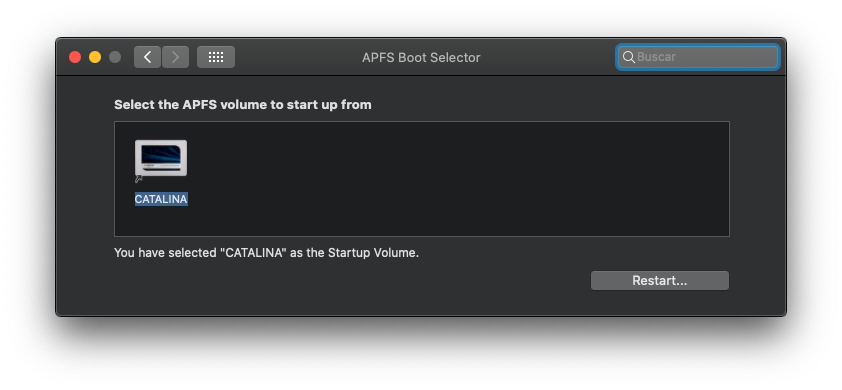Screen dimensions: 842x390
Task: Focus the Buscar search field
Action: 698,57
